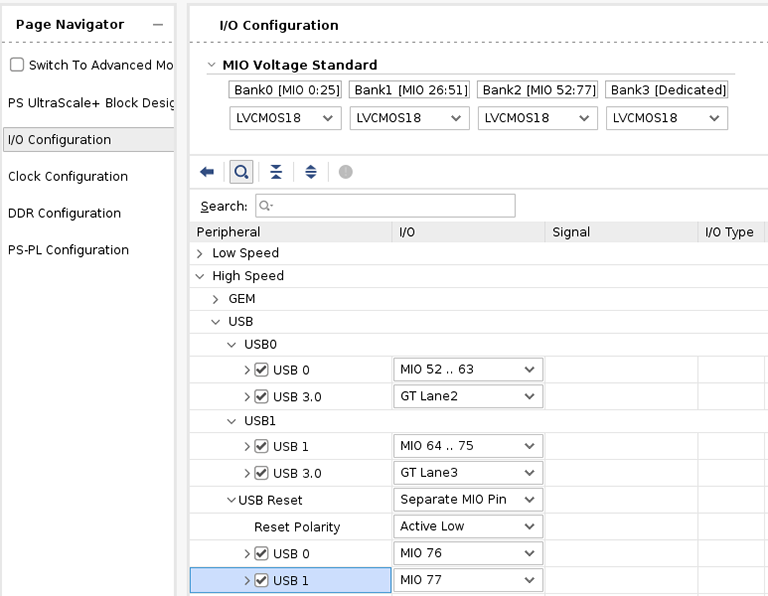Open Bank0 voltage LVCMOS18 dropdown
This screenshot has width=768, height=596.
(x=286, y=118)
